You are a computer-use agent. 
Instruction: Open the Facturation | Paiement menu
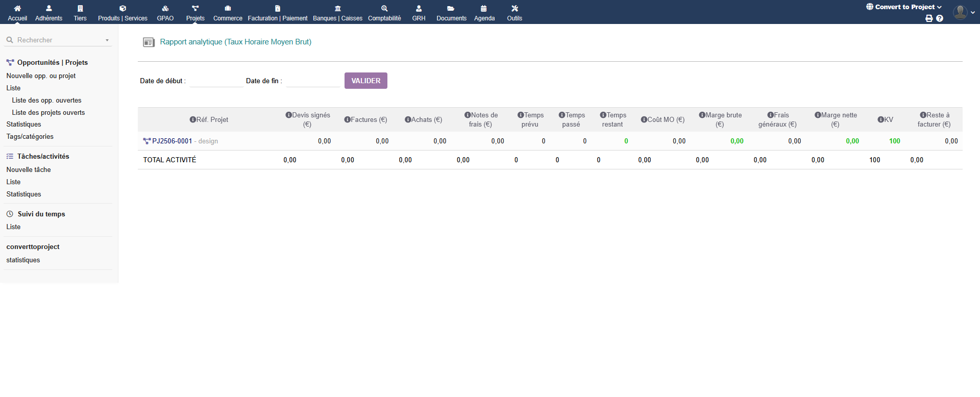(277, 13)
